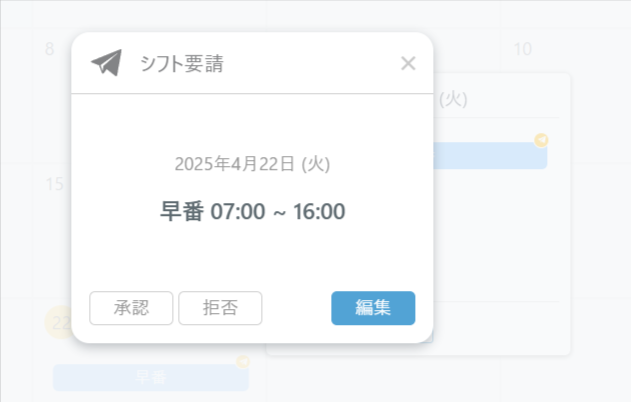The height and width of the screenshot is (402, 631).
Task: Click the highlighted day 22 circle
Action: (x=58, y=323)
